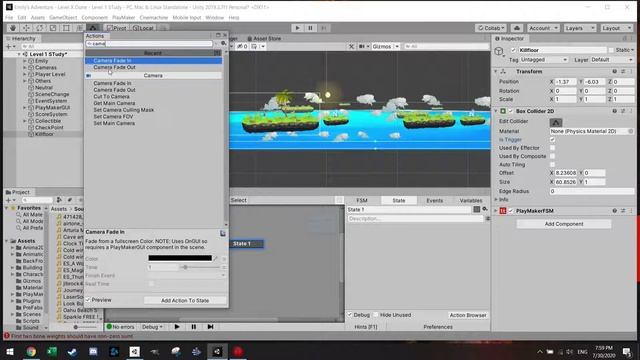Open the GameObject menu
Image resolution: width=640 pixels, height=360 pixels.
pos(63,18)
